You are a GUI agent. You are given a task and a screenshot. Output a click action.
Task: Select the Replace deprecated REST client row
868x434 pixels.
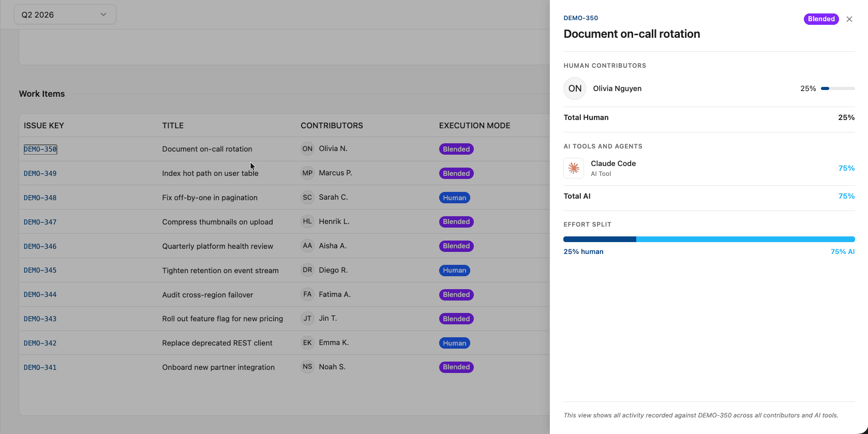point(285,342)
